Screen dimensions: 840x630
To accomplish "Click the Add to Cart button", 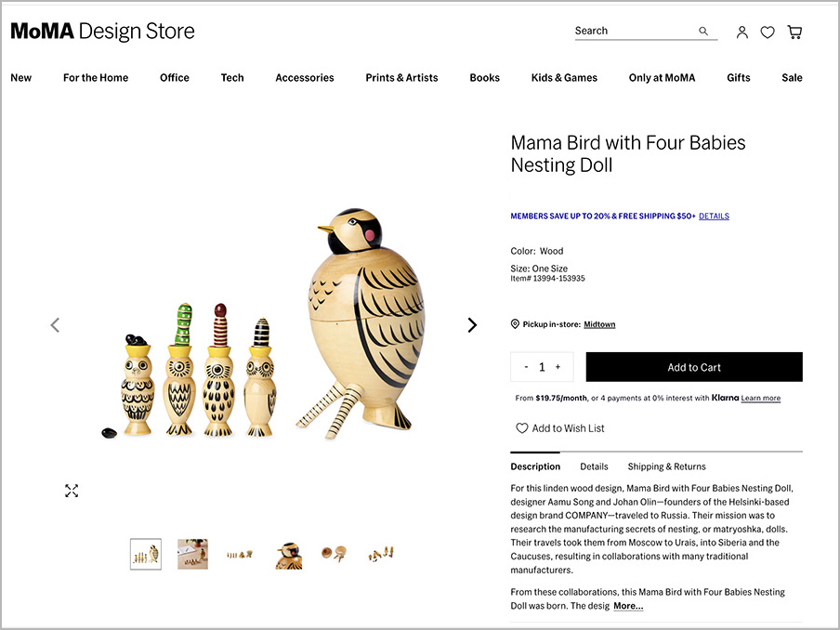I will (694, 367).
